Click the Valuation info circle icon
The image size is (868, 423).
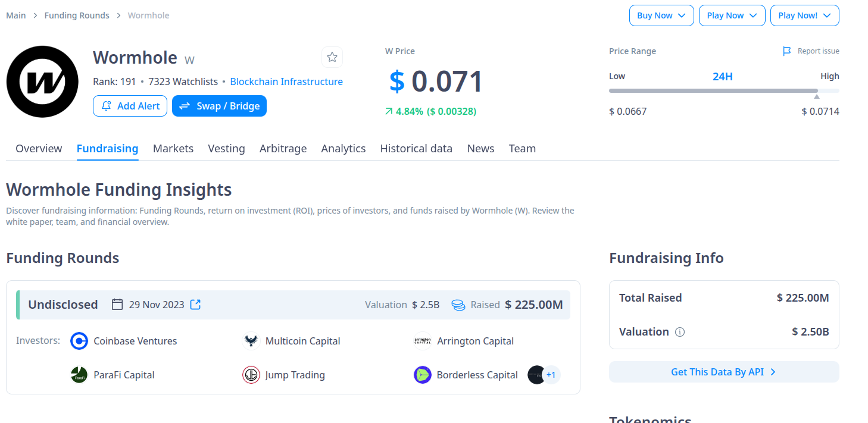[680, 332]
